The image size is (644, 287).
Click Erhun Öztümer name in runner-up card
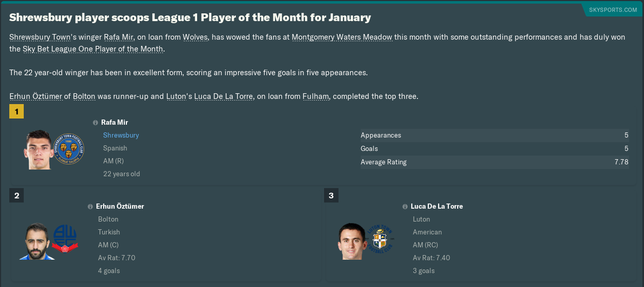[120, 206]
